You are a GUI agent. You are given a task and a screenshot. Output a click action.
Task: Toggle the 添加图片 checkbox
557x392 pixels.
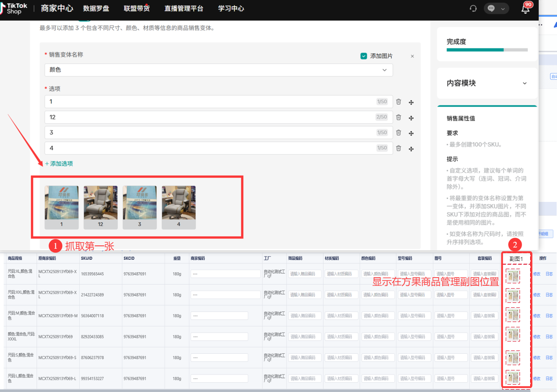(364, 56)
